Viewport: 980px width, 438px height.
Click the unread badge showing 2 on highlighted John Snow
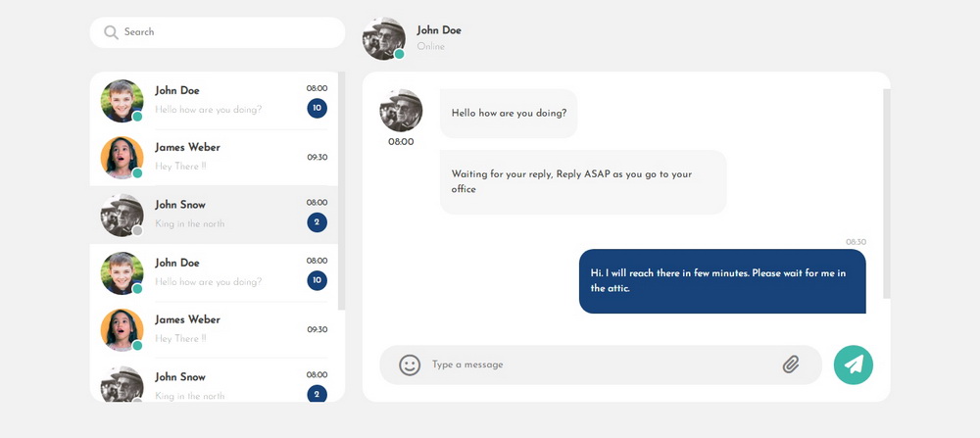[x=317, y=222]
